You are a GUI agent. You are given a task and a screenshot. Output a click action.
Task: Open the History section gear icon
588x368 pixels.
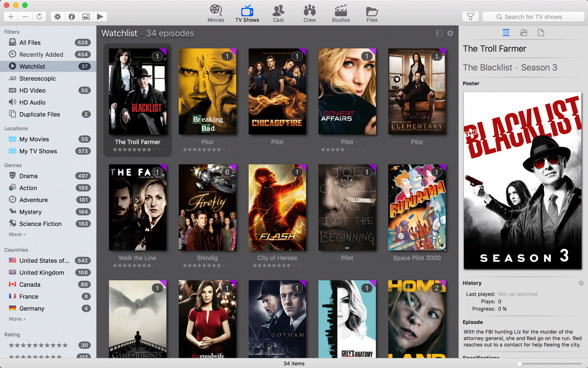click(x=581, y=283)
